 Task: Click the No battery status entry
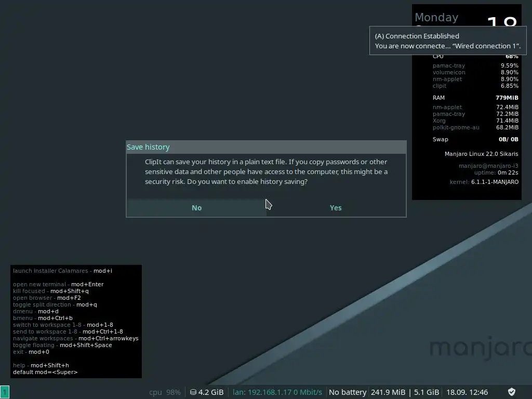[348, 392]
